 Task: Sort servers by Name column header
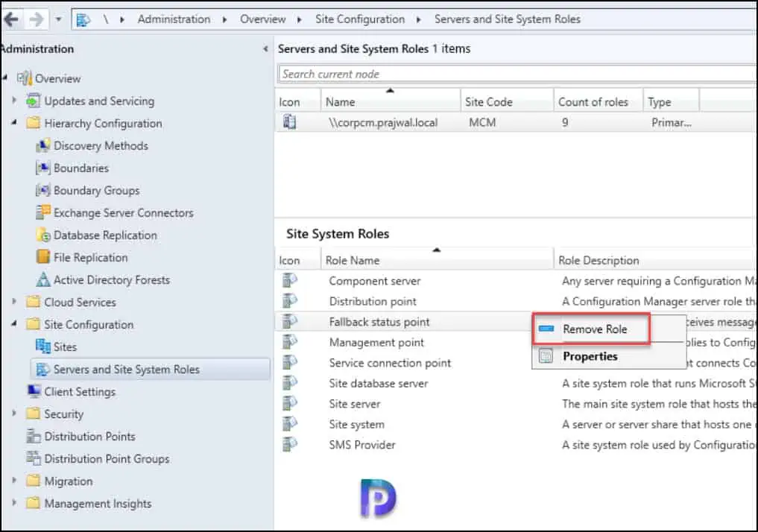[x=391, y=102]
